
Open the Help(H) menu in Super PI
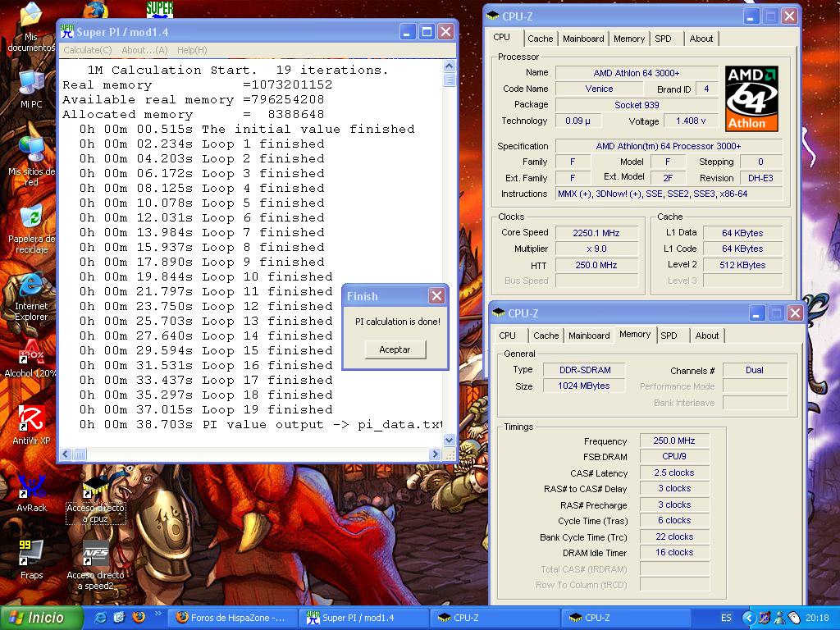[x=192, y=50]
